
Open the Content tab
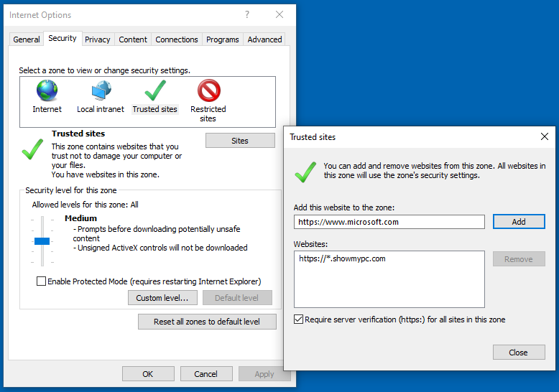(133, 39)
